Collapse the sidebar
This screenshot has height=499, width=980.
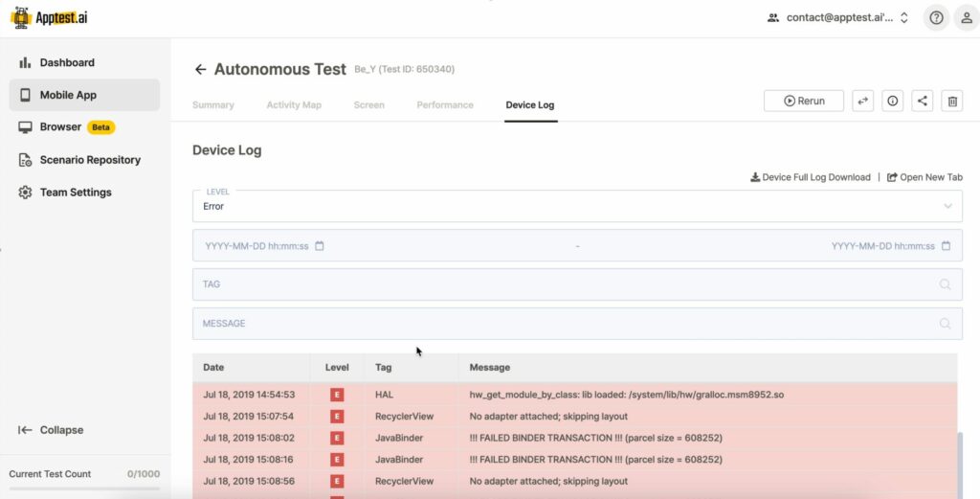coord(51,430)
